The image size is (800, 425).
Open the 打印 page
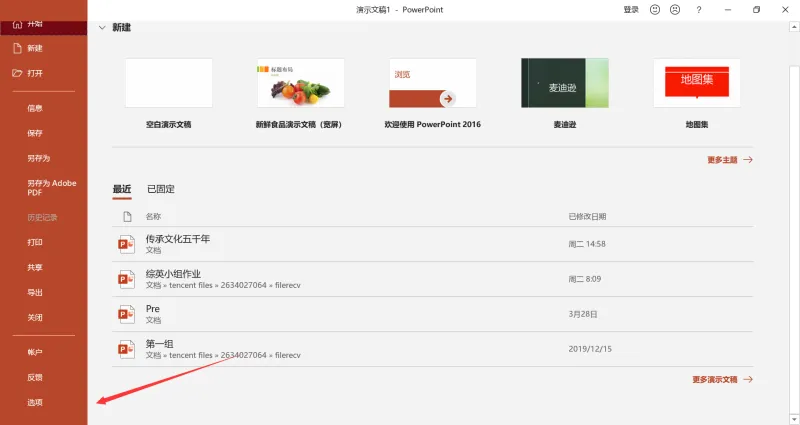tap(35, 242)
